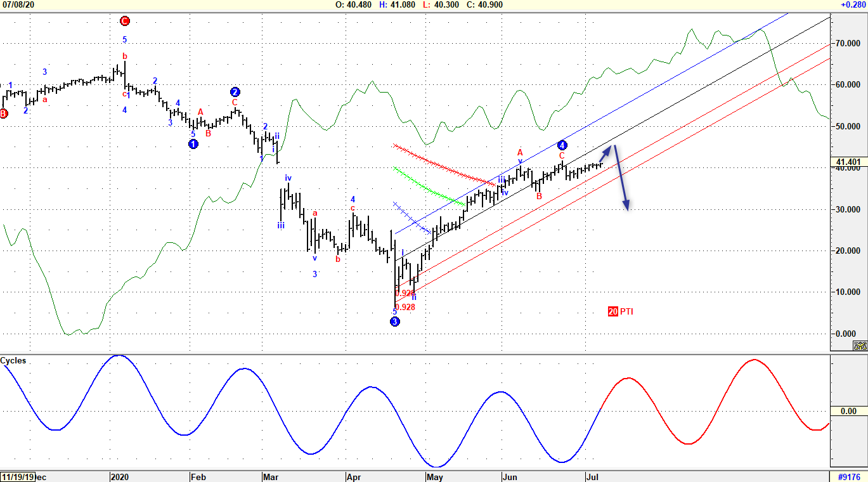The width and height of the screenshot is (868, 482).
Task: Click the 2020 year label on time axis
Action: tap(120, 477)
